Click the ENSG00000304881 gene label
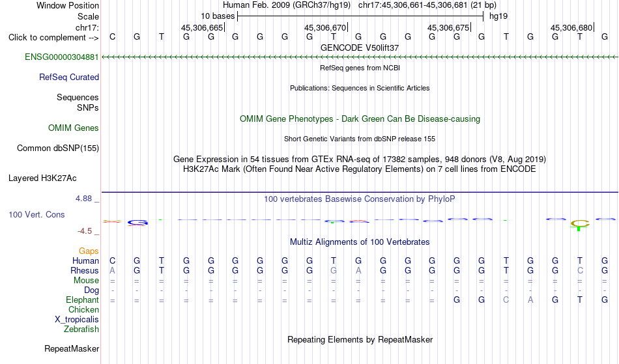619x364 pixels. [x=62, y=57]
